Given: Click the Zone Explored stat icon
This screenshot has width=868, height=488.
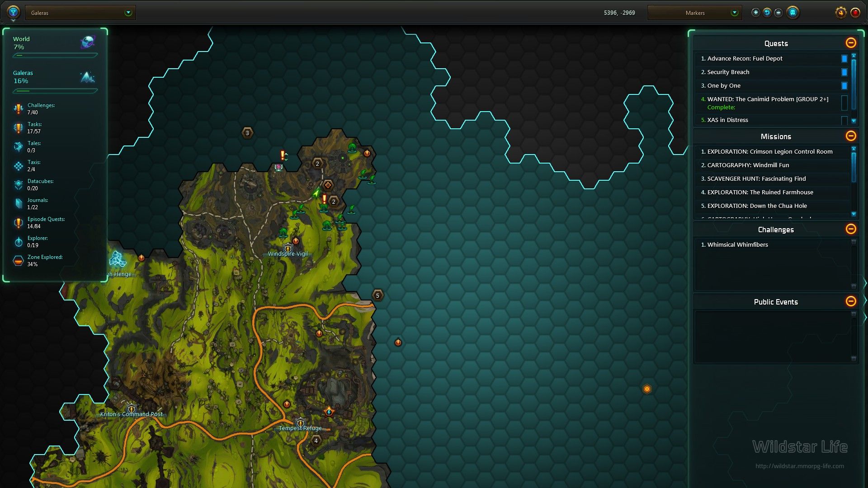Looking at the screenshot, I should (18, 261).
